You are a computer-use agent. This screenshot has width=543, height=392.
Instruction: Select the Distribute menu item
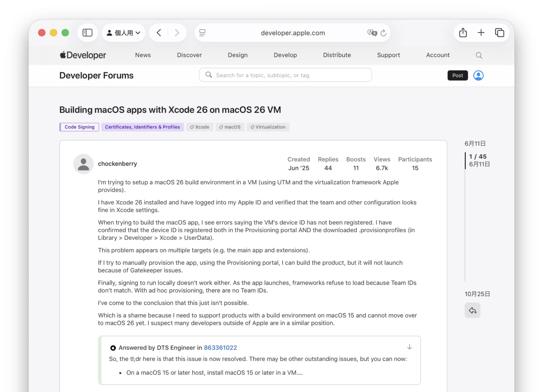click(x=337, y=55)
